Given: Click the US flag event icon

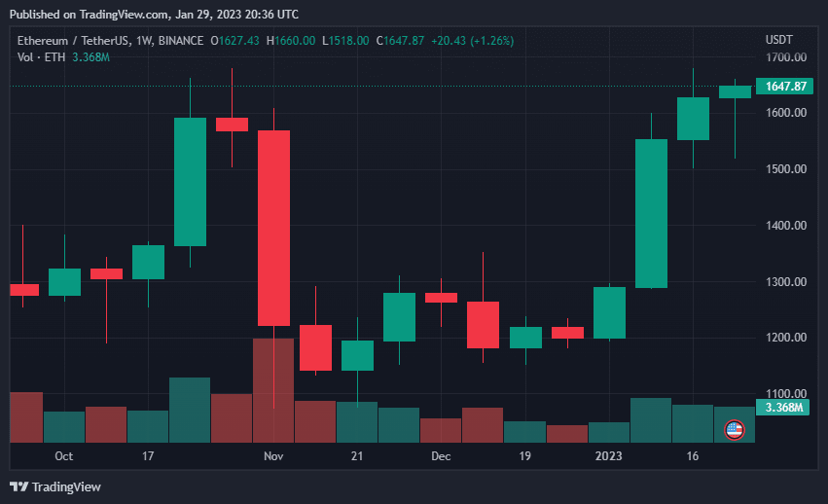Looking at the screenshot, I should coord(734,430).
